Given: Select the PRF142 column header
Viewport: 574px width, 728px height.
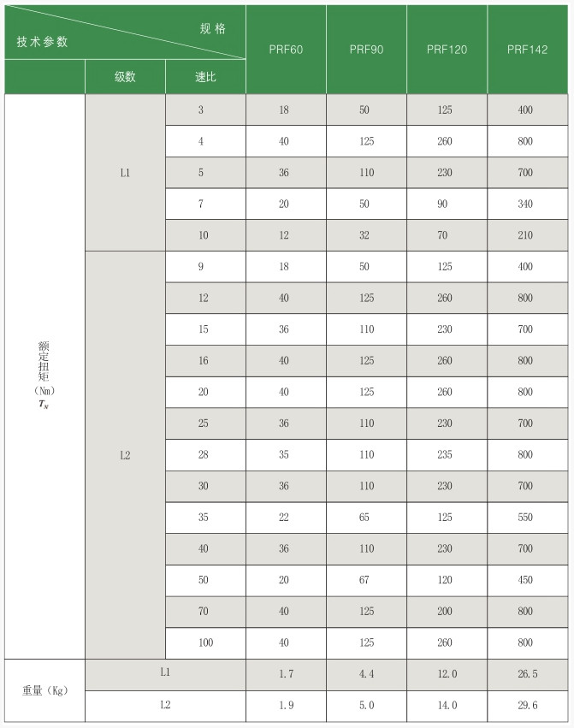Looking at the screenshot, I should 525,50.
